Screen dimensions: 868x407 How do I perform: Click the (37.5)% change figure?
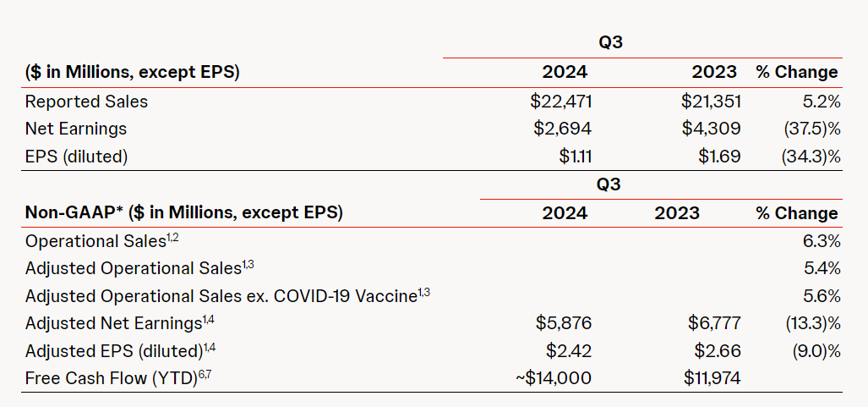coord(811,129)
